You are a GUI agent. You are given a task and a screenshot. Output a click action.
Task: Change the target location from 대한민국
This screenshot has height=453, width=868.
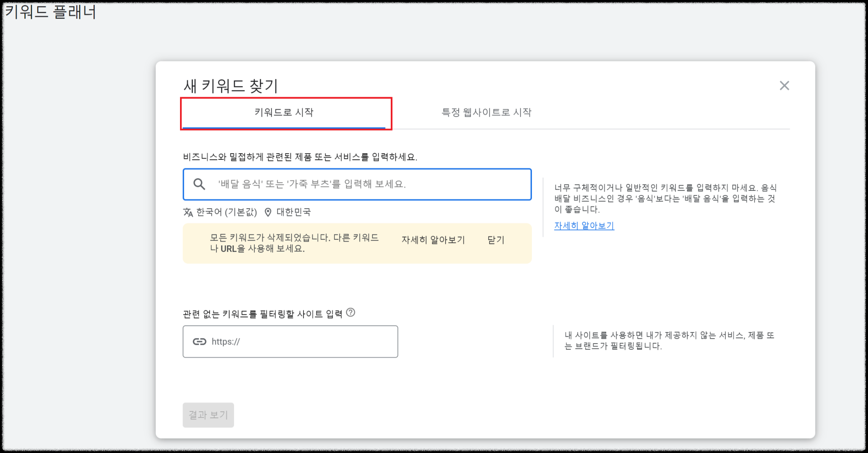(293, 212)
